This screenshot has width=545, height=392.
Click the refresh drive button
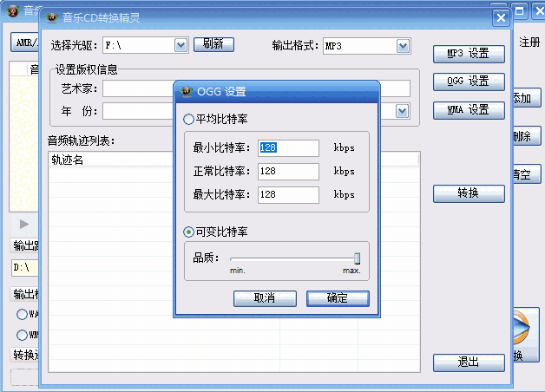(x=213, y=44)
